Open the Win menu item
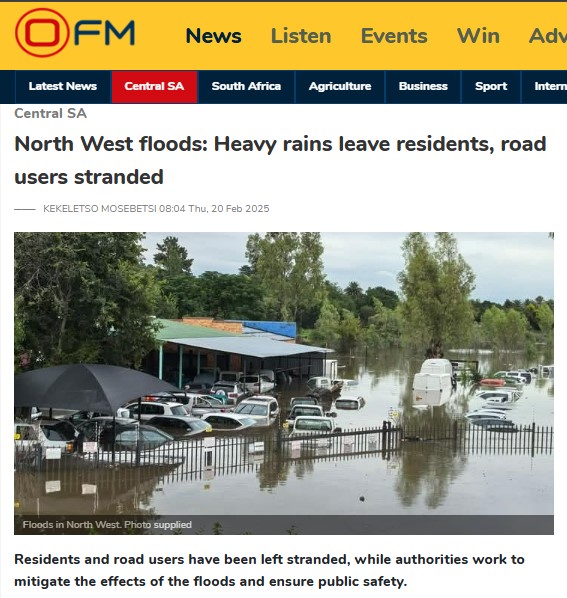The image size is (567, 598). (x=478, y=36)
